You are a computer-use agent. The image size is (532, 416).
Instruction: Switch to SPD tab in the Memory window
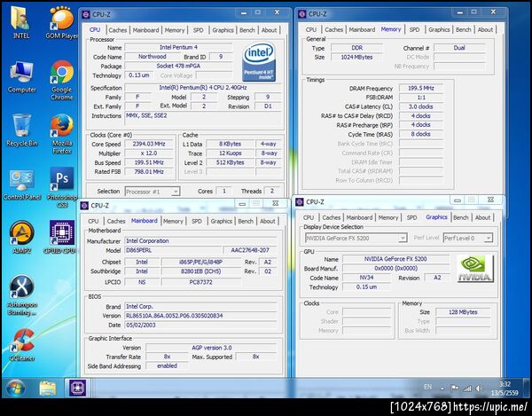tap(414, 29)
